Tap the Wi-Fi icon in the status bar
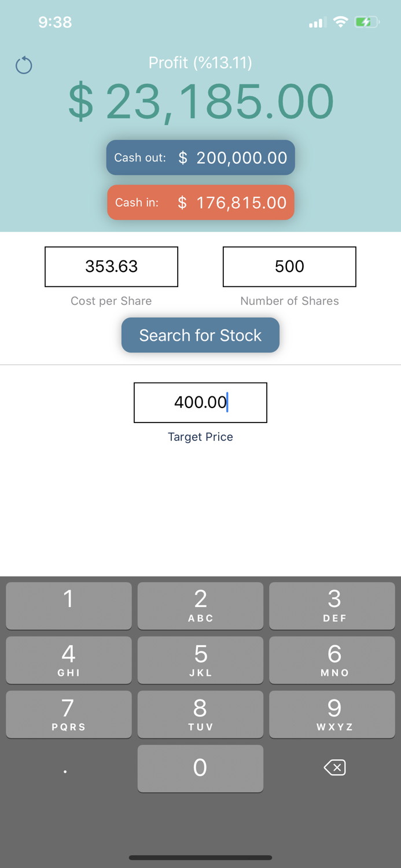 pos(341,21)
